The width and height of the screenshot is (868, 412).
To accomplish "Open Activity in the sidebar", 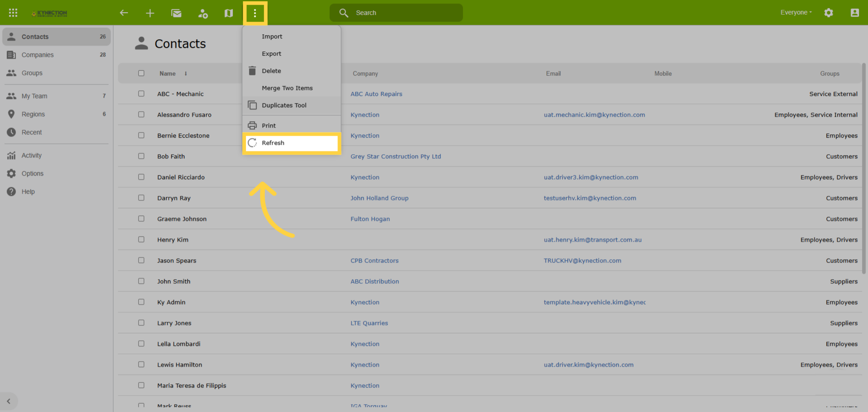I will [x=56, y=155].
